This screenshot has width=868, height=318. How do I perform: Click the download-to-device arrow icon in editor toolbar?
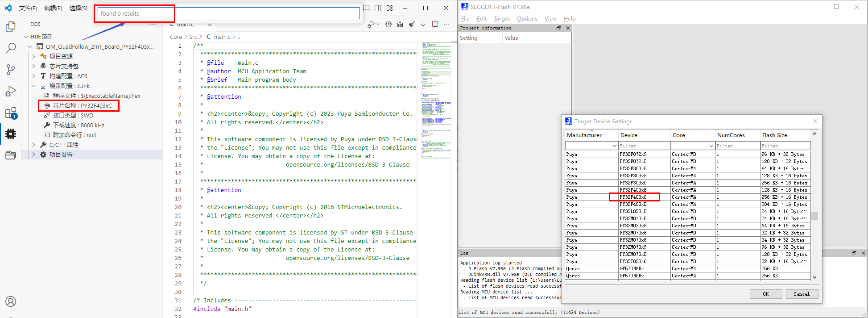(x=423, y=24)
